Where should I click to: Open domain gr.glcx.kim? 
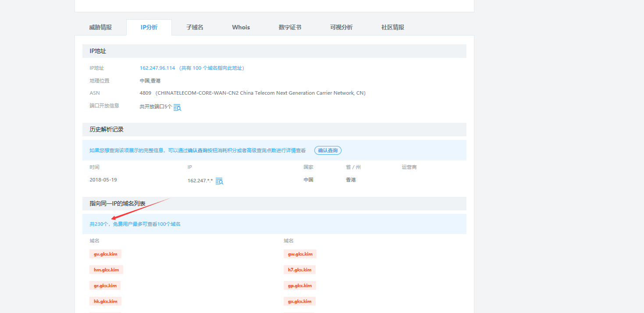(x=105, y=285)
